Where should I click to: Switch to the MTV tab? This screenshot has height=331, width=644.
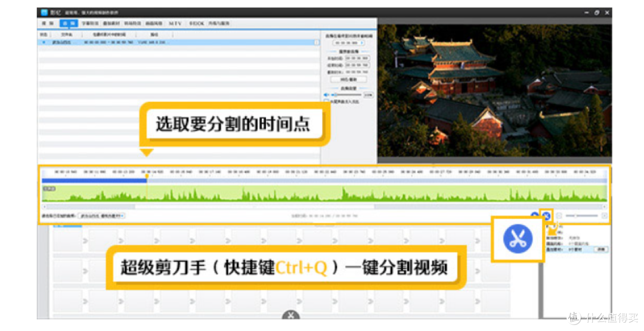(175, 23)
